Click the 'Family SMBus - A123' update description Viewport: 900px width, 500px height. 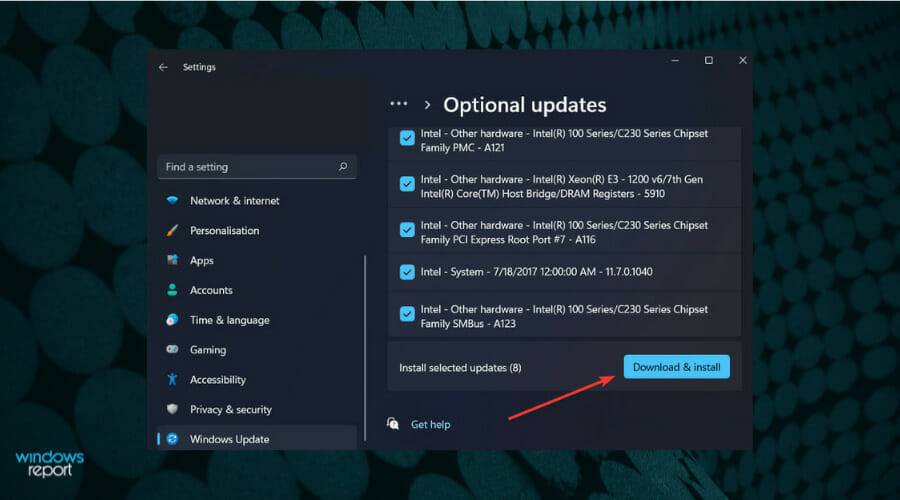click(x=564, y=316)
